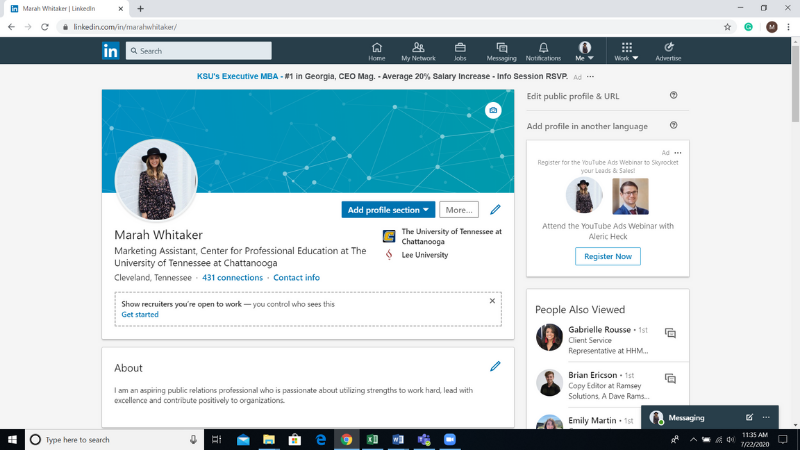The image size is (800, 450).
Task: Open the Jobs page
Action: (460, 52)
